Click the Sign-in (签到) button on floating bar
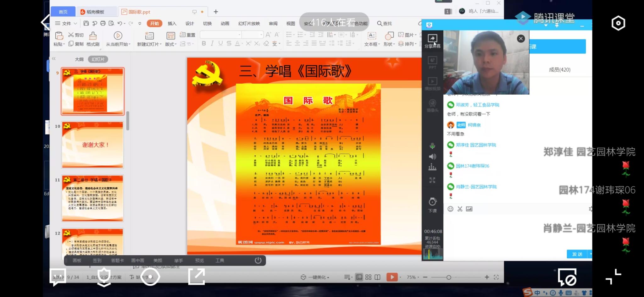 (97, 260)
